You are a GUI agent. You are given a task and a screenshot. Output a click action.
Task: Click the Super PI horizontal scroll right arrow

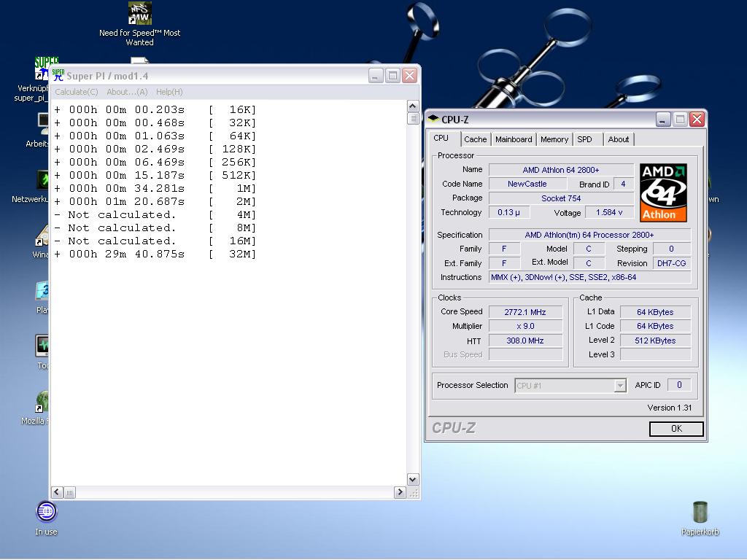click(x=400, y=492)
